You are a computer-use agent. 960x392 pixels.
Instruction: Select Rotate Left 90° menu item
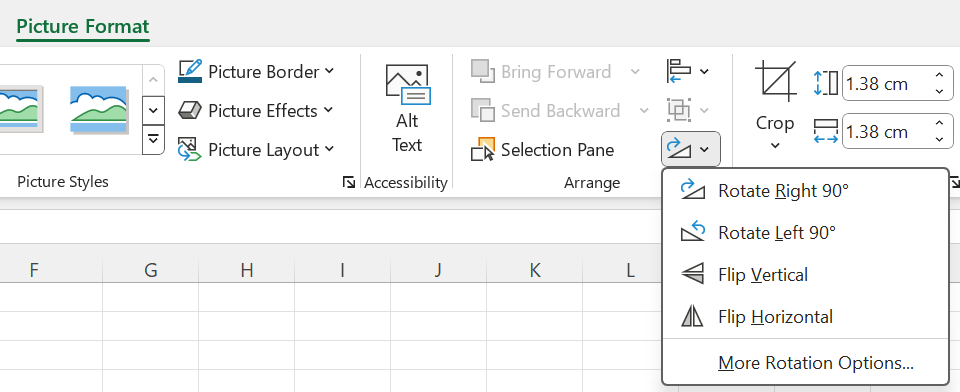pos(806,233)
